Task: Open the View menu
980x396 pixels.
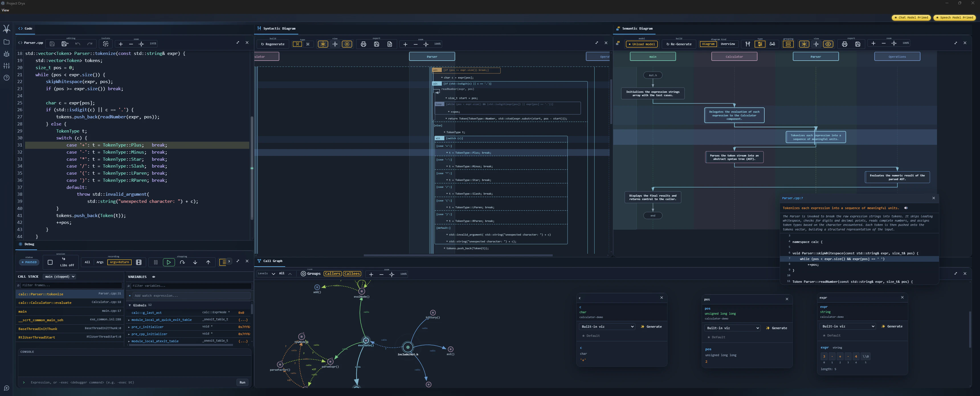Action: point(5,10)
